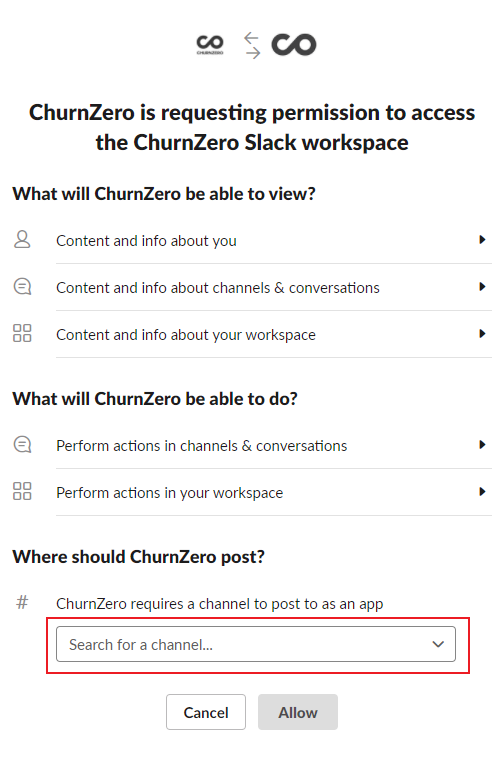Image resolution: width=504 pixels, height=763 pixels.
Task: Cancel the permission request
Action: (206, 712)
